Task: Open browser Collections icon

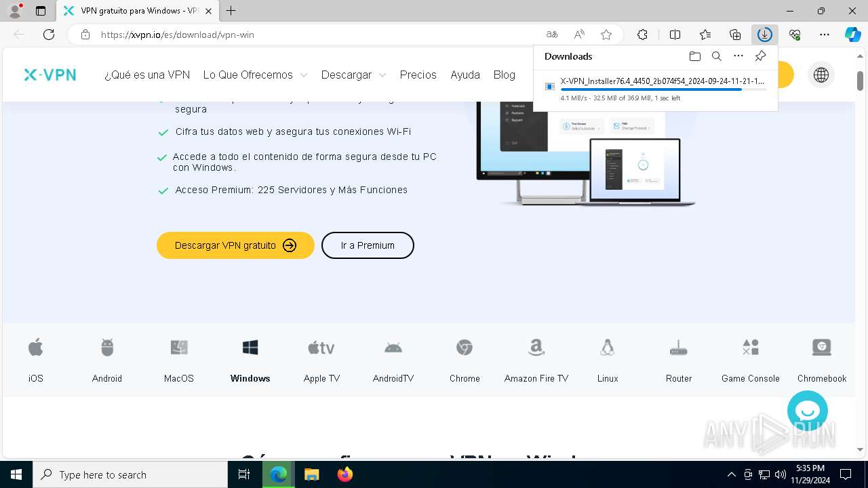Action: pos(735,35)
